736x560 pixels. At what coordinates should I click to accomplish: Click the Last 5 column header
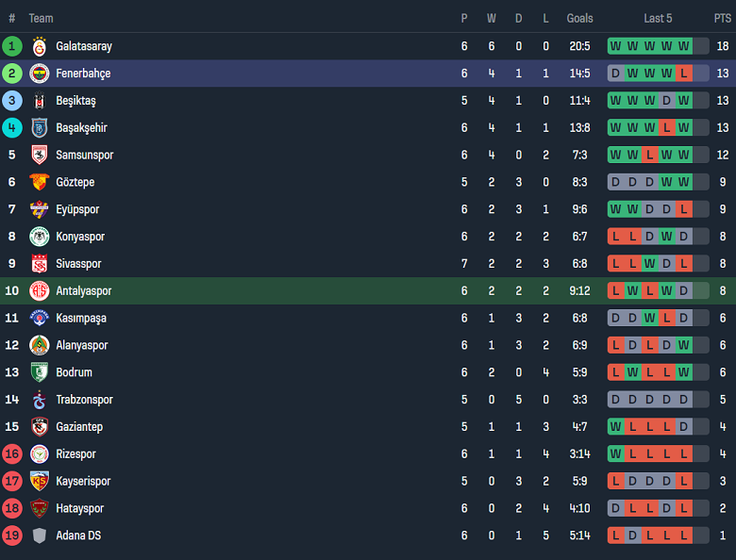[658, 19]
